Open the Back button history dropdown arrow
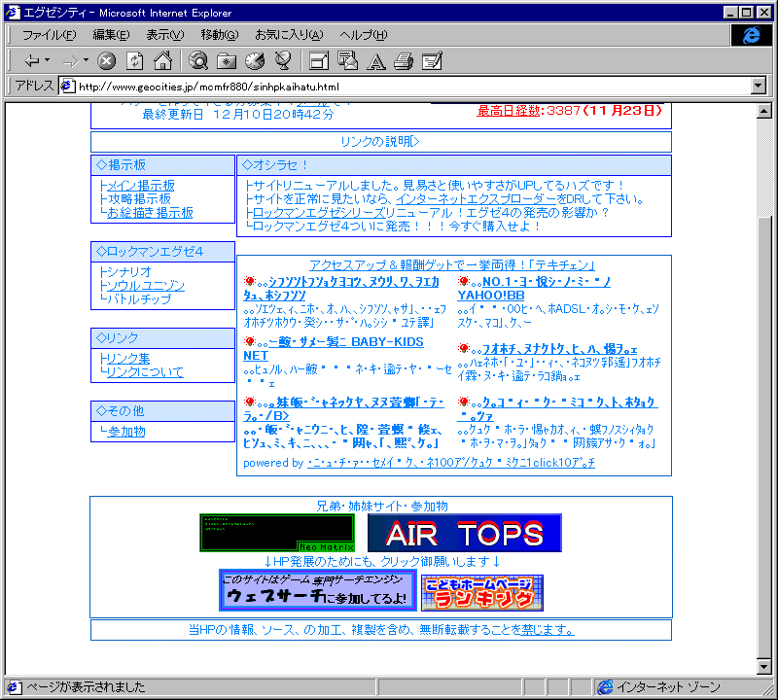Image resolution: width=778 pixels, height=700 pixels. coord(47,60)
